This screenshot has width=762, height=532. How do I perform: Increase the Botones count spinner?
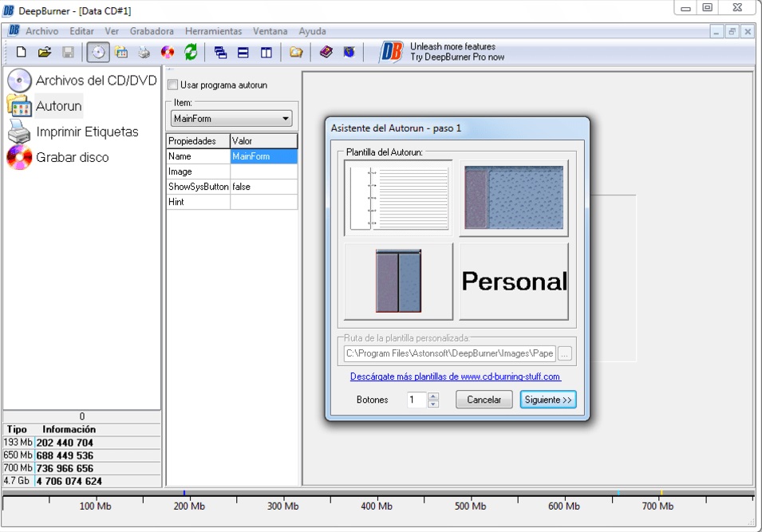433,396
